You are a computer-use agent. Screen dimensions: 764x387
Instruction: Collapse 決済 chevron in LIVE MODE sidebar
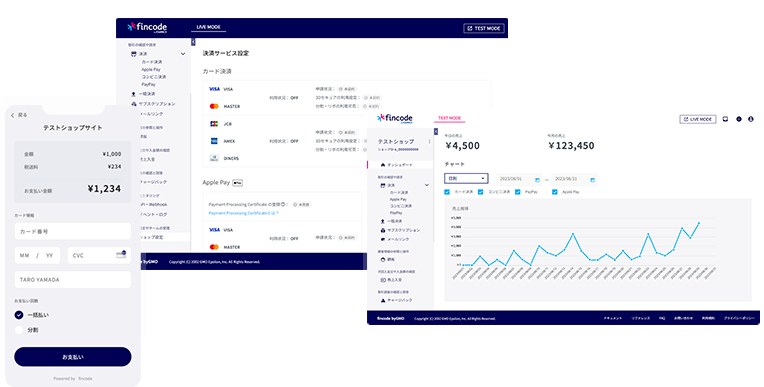[183, 54]
